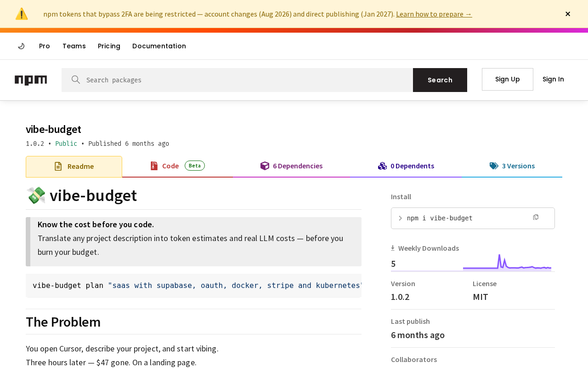Click the Dependents cubes icon
The height and width of the screenshot is (368, 588).
click(382, 166)
